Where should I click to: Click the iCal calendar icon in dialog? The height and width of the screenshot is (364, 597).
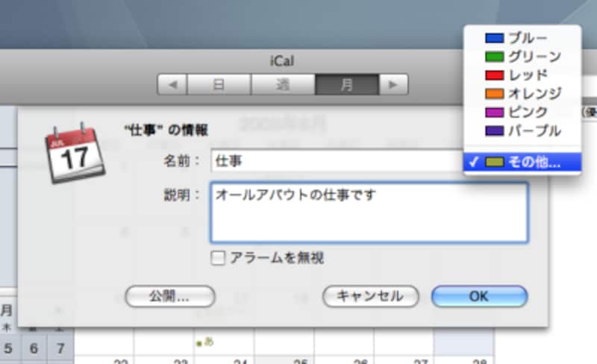click(x=75, y=152)
